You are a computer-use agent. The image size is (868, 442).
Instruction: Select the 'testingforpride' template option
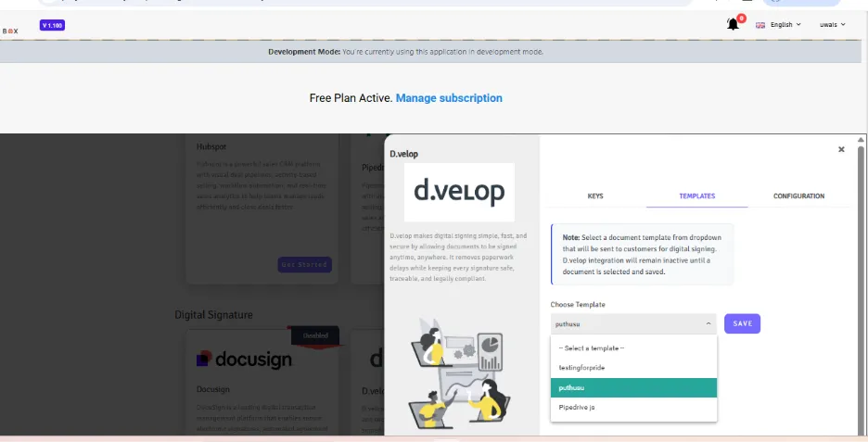[633, 367]
